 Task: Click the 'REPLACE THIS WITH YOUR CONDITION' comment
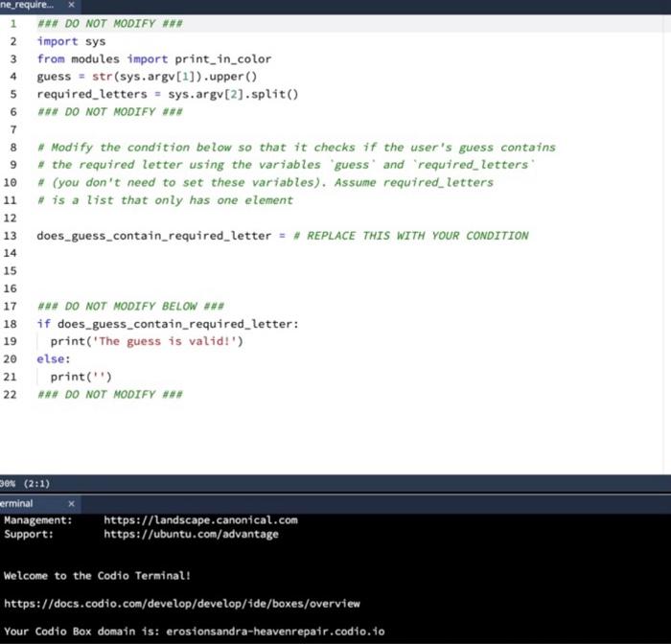[x=411, y=236]
